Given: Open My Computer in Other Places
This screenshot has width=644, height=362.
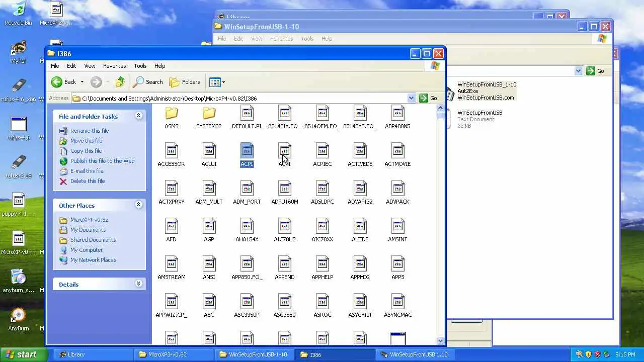Looking at the screenshot, I should (x=87, y=250).
